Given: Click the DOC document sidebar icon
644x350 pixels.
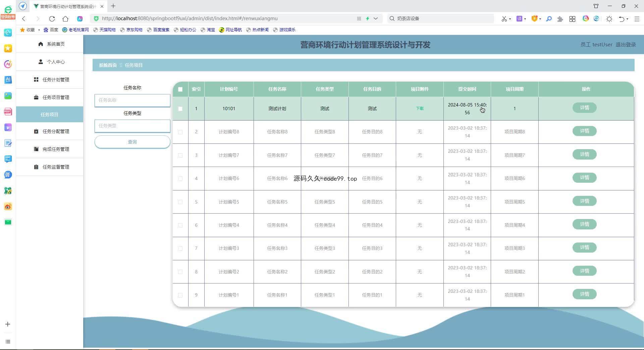Looking at the screenshot, I should coord(8,159).
